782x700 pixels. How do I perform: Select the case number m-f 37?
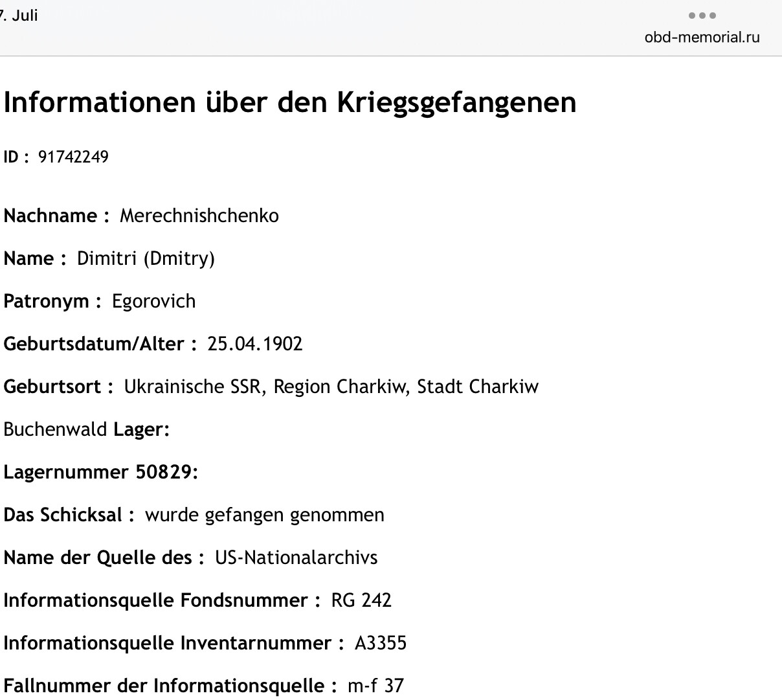click(x=375, y=686)
